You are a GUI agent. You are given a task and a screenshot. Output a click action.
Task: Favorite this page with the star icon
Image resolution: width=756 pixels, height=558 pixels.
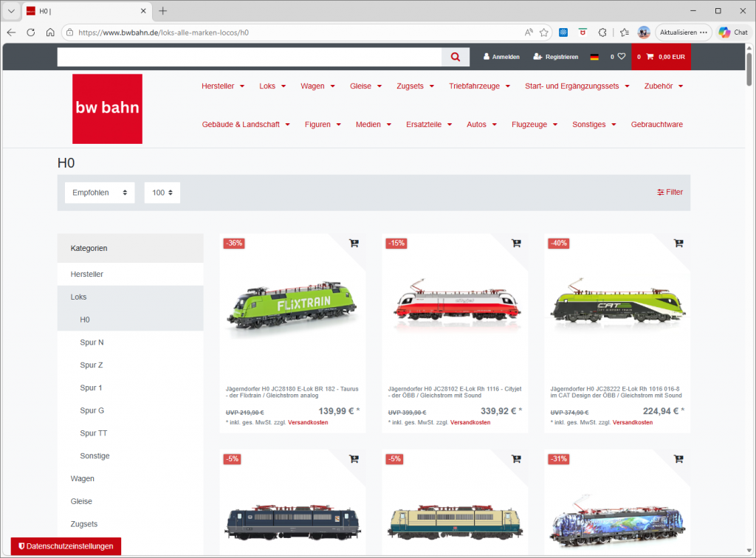coord(544,32)
